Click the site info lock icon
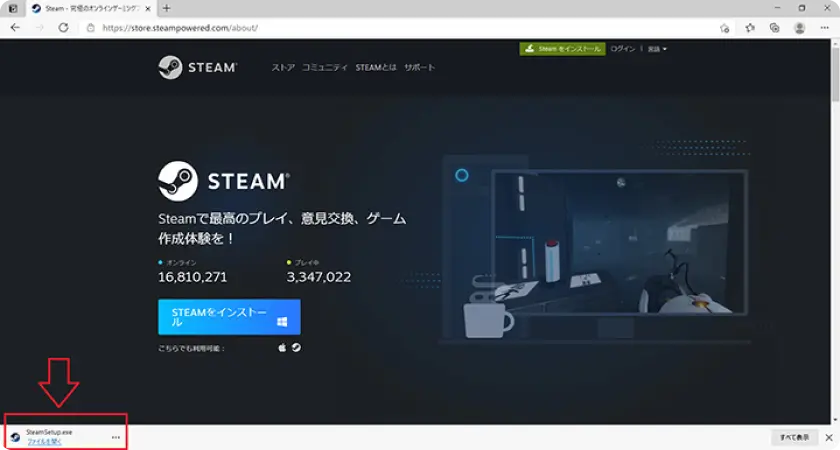This screenshot has width=840, height=450. tap(91, 28)
